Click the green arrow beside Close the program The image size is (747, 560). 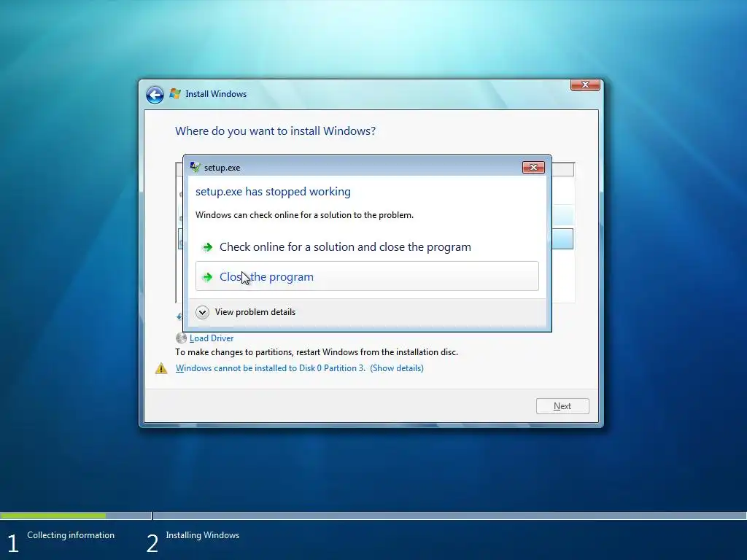pos(207,277)
